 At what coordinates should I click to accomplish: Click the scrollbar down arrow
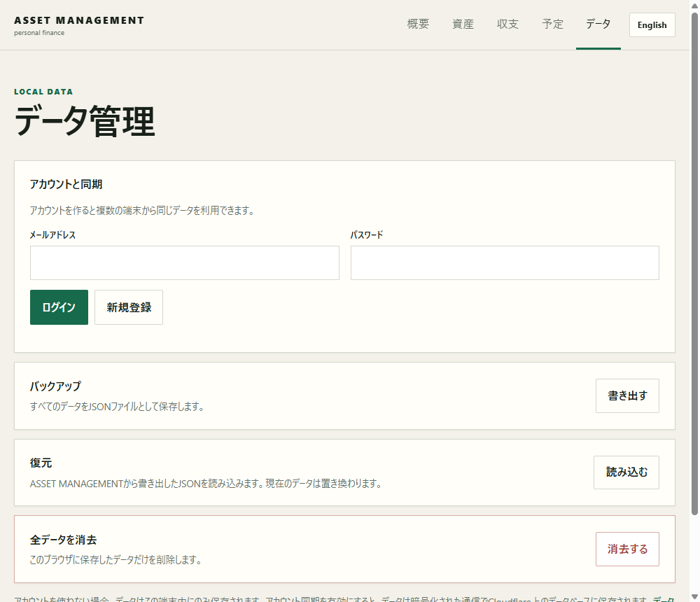(694, 596)
